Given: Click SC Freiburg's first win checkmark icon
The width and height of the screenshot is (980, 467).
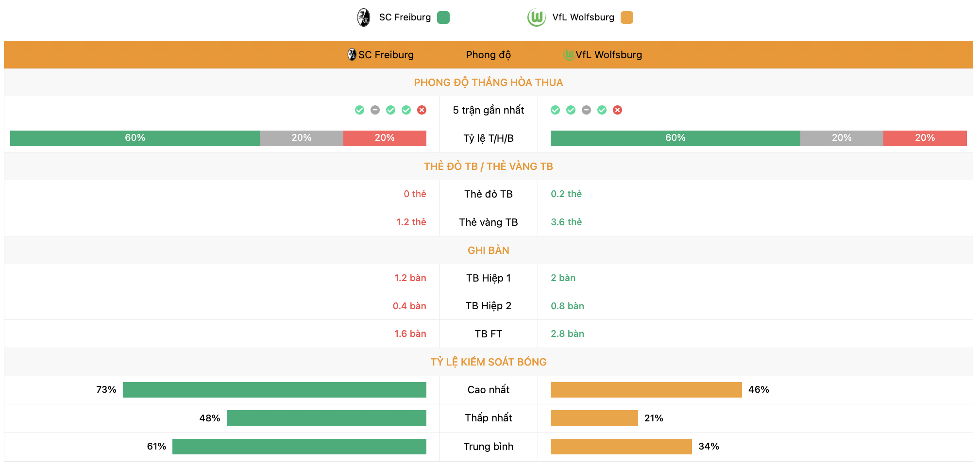Looking at the screenshot, I should pyautogui.click(x=359, y=110).
